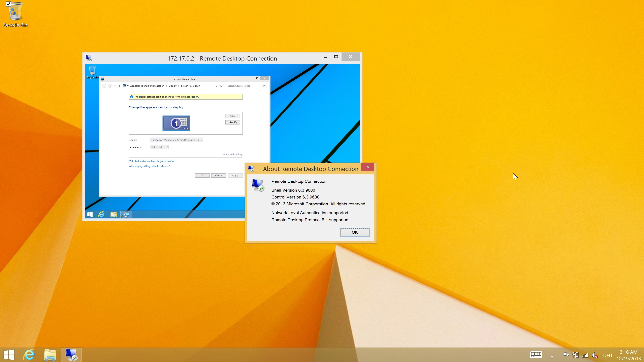Open the clock showing 3:16 AM
The width and height of the screenshot is (644, 362).
pos(629,355)
